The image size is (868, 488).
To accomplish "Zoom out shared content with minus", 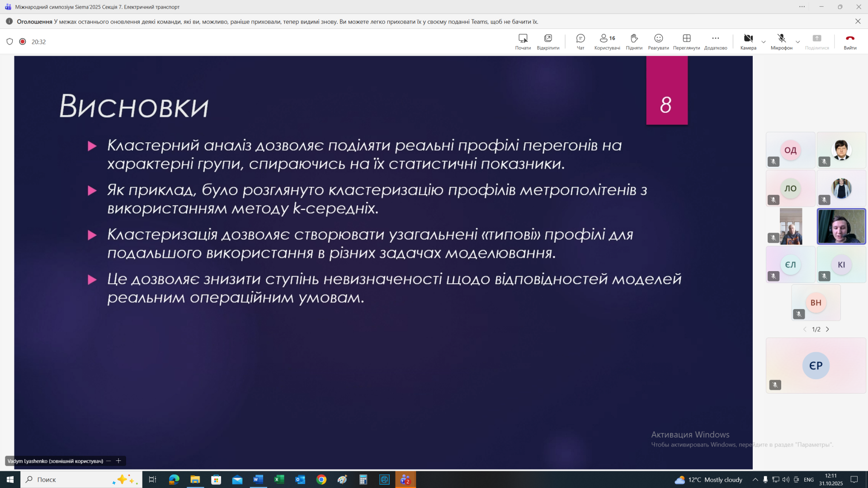I will (108, 461).
